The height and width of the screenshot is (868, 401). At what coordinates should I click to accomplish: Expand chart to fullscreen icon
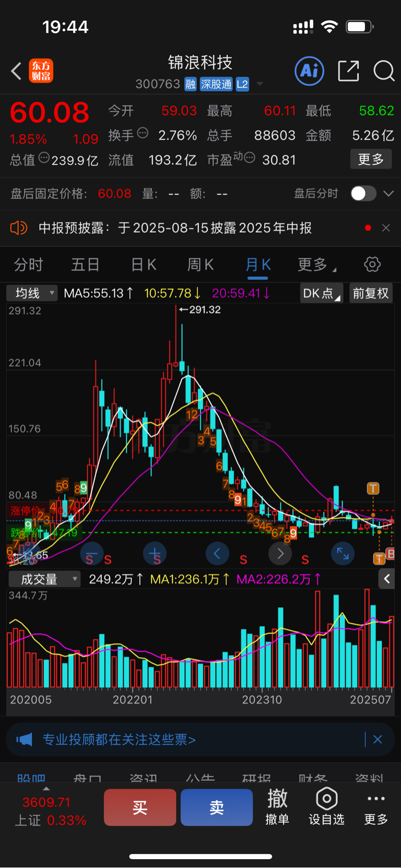[343, 553]
